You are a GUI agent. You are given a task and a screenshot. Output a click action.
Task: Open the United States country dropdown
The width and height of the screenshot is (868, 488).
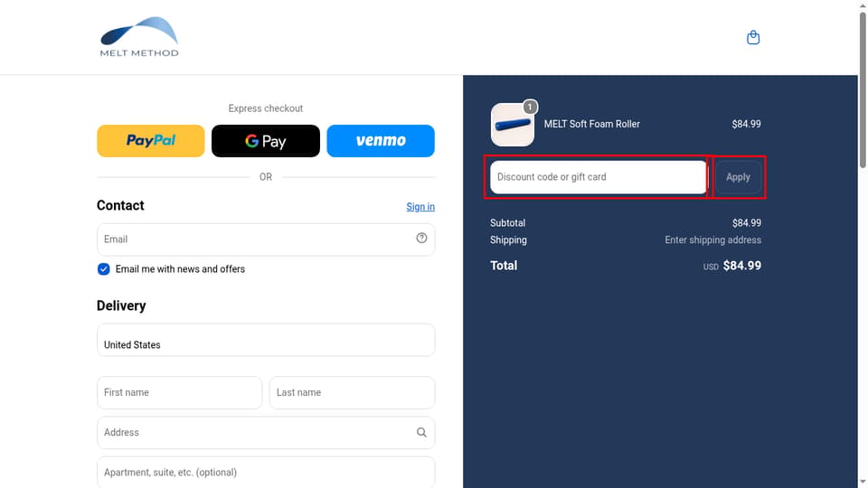tap(266, 340)
